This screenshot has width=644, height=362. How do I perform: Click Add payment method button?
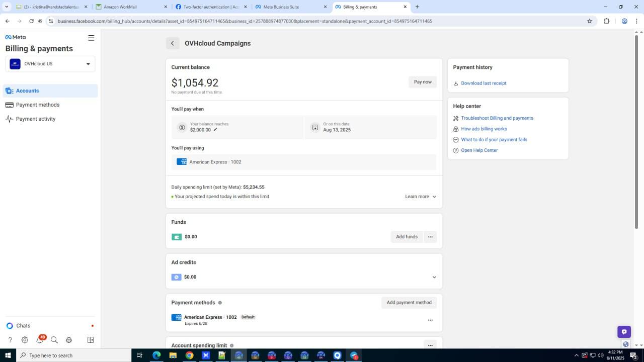pyautogui.click(x=409, y=303)
